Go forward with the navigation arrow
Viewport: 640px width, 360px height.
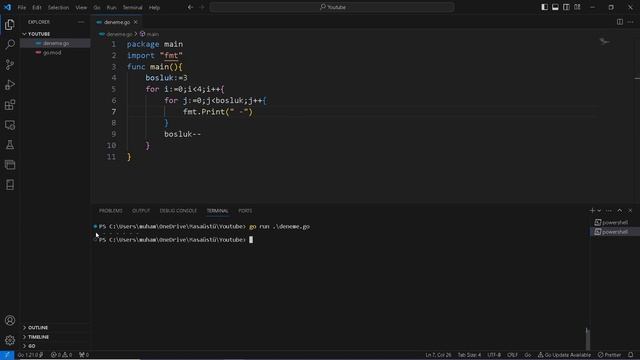[202, 7]
